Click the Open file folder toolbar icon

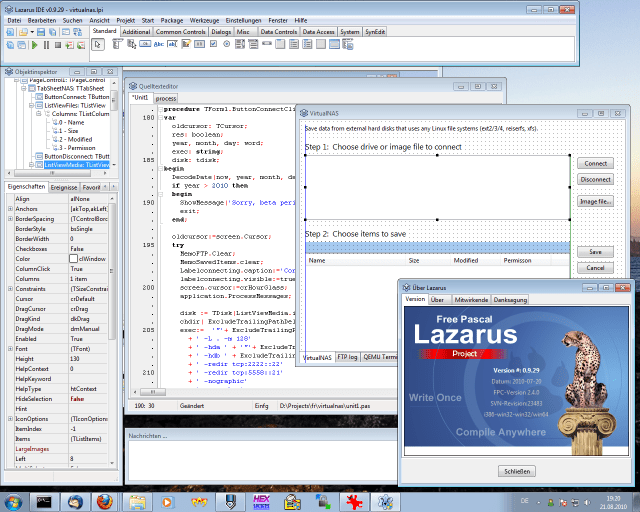coord(23,32)
